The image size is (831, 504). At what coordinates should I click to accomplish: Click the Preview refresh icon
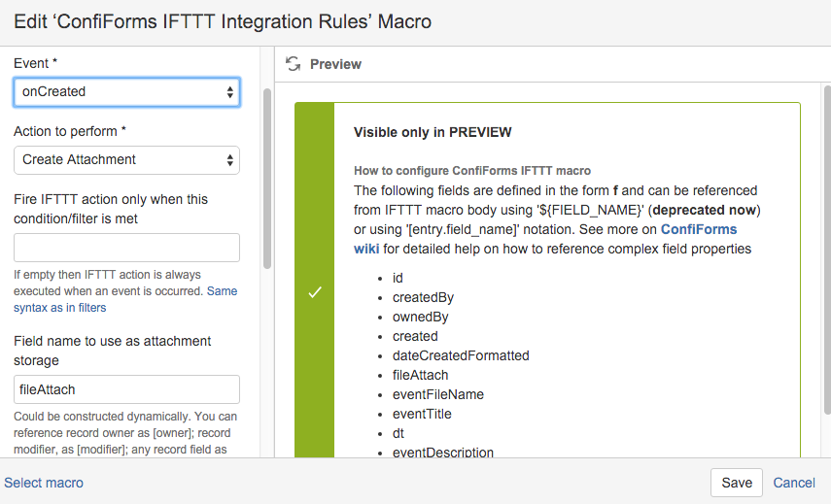[x=294, y=64]
